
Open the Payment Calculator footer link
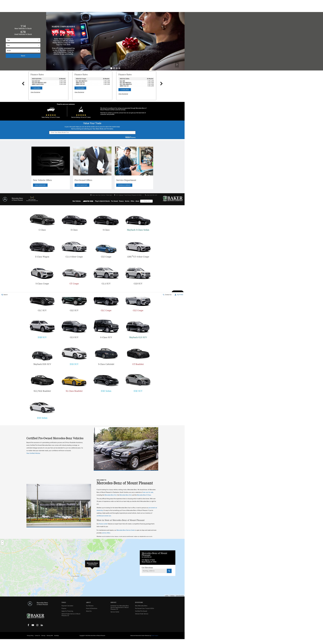pyautogui.click(x=67, y=606)
